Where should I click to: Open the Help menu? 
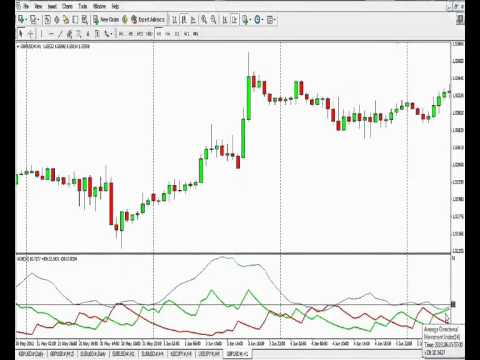point(115,6)
